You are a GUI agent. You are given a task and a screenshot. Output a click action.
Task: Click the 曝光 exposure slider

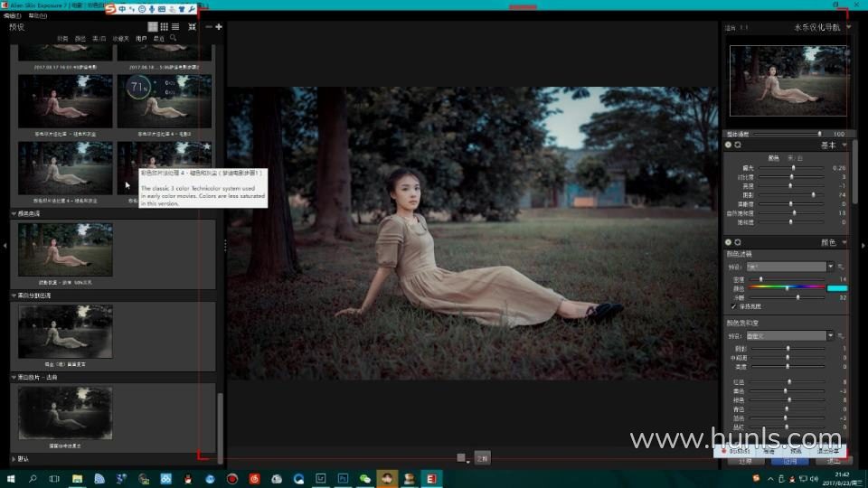(791, 168)
